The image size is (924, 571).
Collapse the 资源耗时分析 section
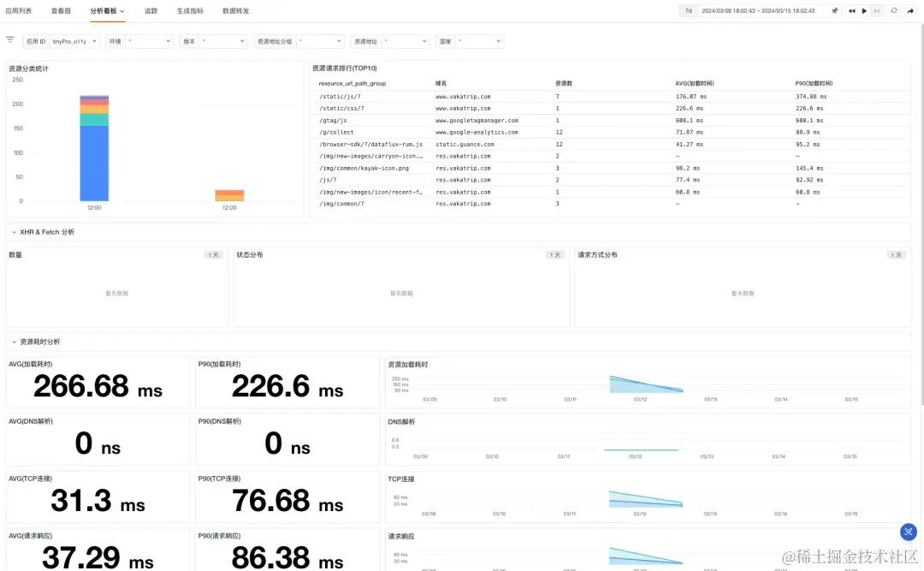[15, 342]
